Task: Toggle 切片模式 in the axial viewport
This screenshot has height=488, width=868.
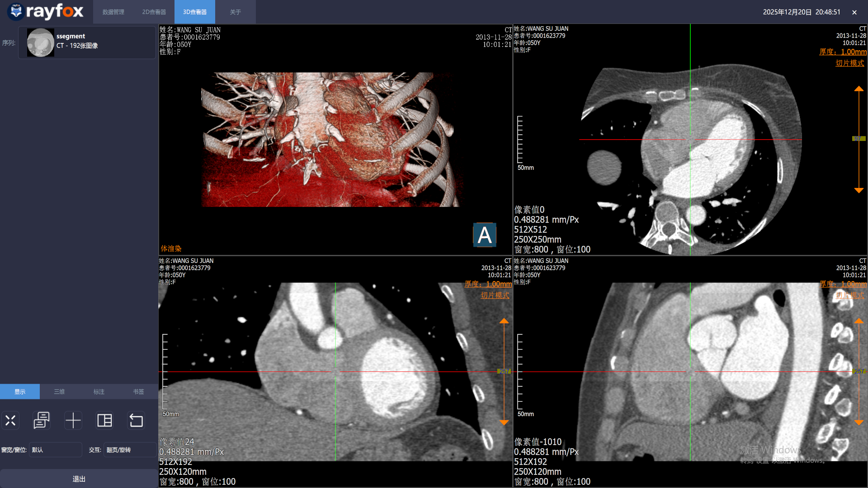Action: click(x=849, y=63)
